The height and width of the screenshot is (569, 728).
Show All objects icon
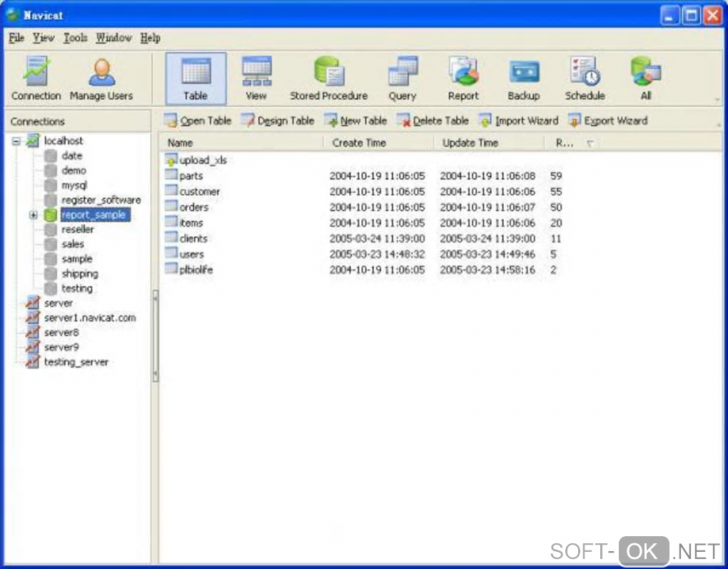(646, 78)
